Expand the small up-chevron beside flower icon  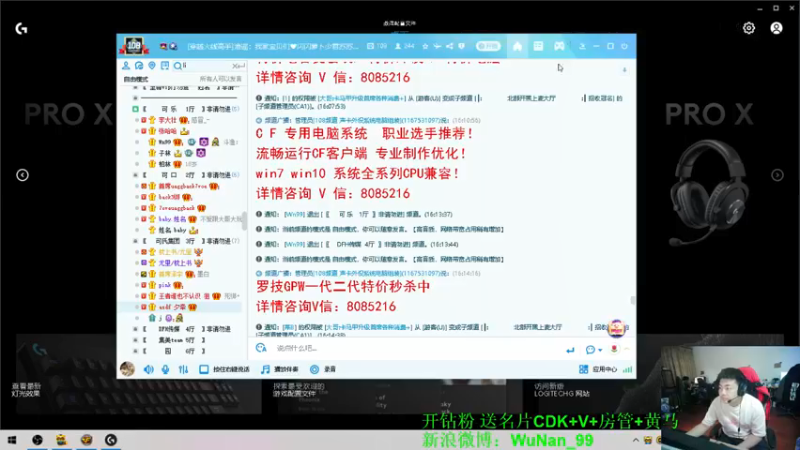pos(627,349)
